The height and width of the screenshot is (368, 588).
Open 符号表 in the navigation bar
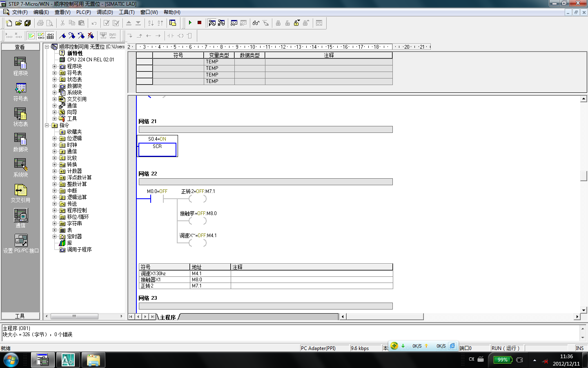20,92
